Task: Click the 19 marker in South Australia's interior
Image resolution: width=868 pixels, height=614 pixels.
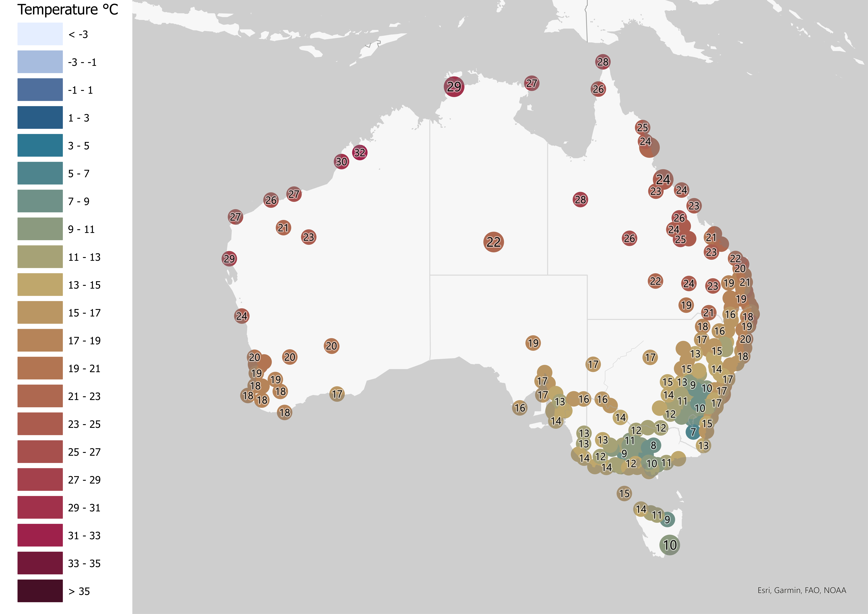Action: (x=533, y=343)
